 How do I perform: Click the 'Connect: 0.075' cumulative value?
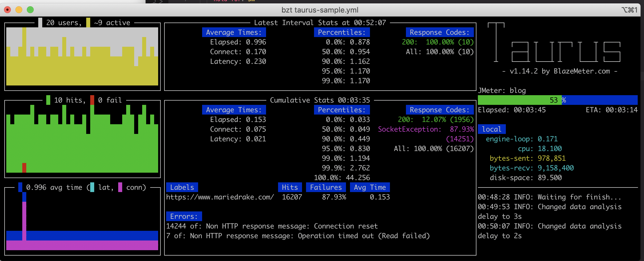(238, 129)
